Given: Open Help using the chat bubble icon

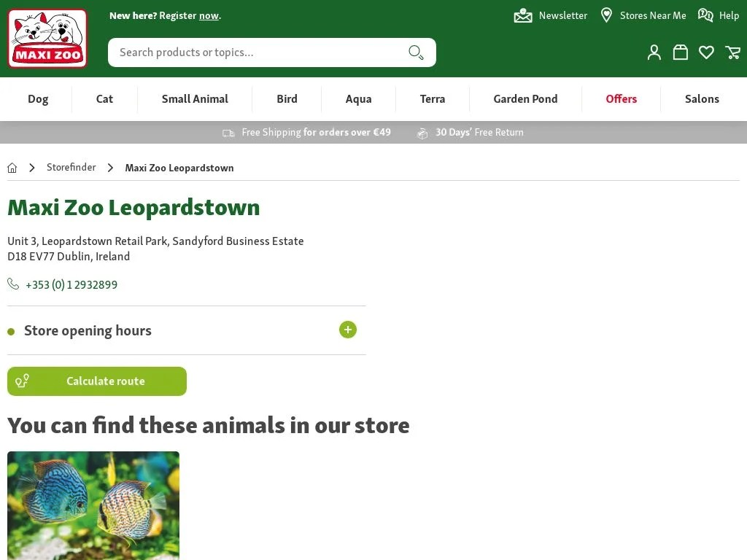Looking at the screenshot, I should click(x=705, y=15).
